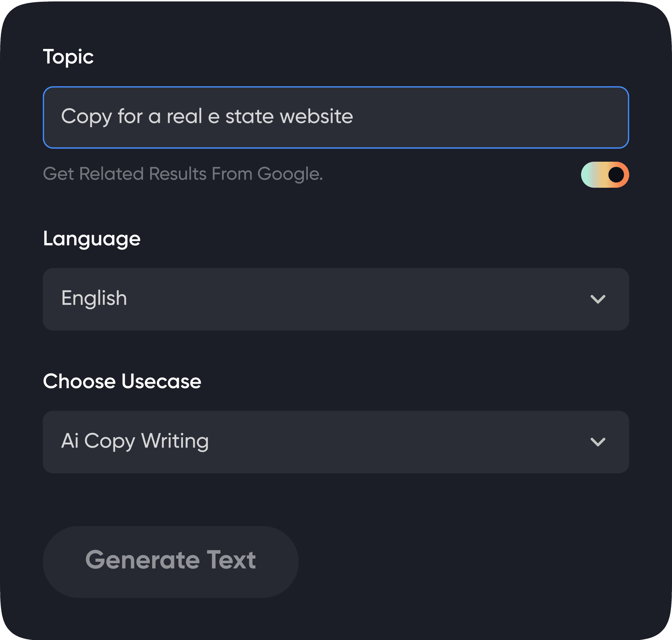The image size is (672, 640).
Task: Click the 'Choose Usecase' heading label
Action: coord(122,381)
